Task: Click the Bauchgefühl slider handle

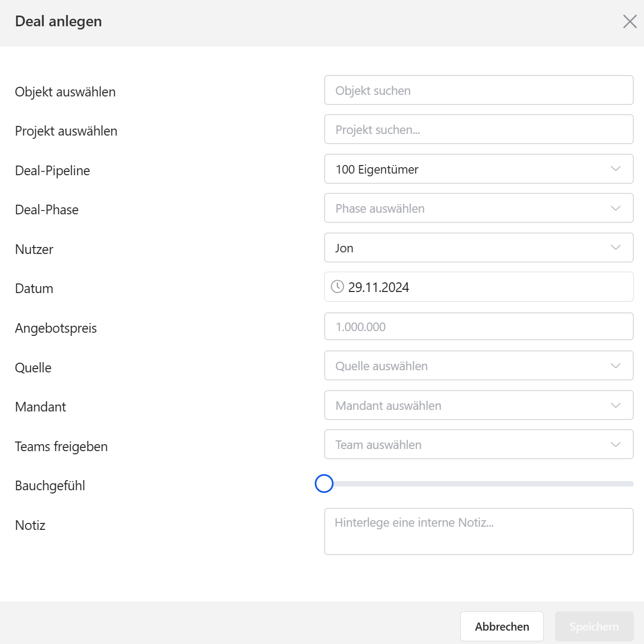Action: 324,484
